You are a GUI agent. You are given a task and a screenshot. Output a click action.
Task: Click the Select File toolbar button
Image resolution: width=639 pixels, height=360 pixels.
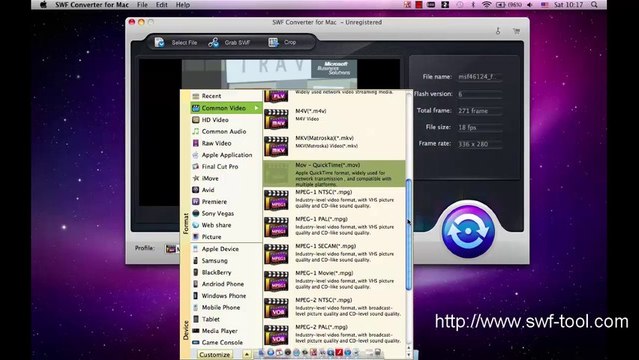[x=176, y=42]
